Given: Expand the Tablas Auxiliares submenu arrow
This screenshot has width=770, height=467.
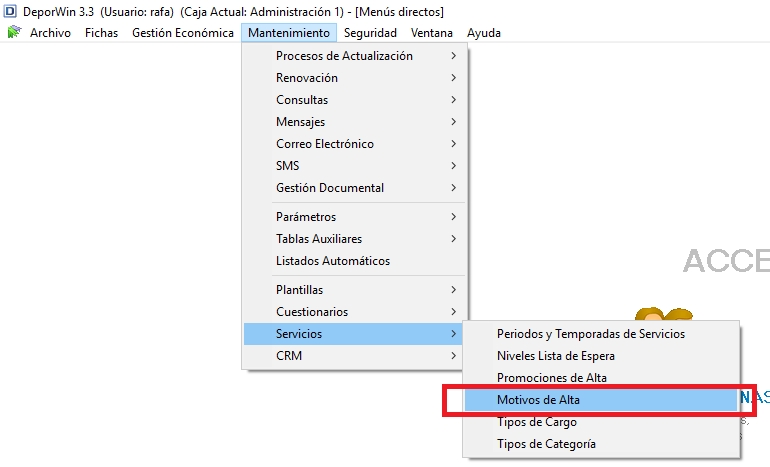Looking at the screenshot, I should 453,239.
